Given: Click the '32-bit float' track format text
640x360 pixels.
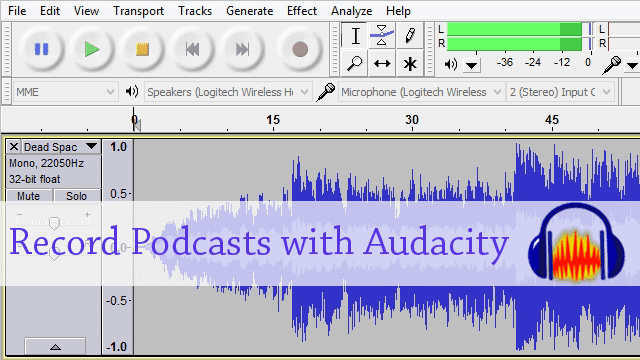Looking at the screenshot, I should (x=35, y=179).
